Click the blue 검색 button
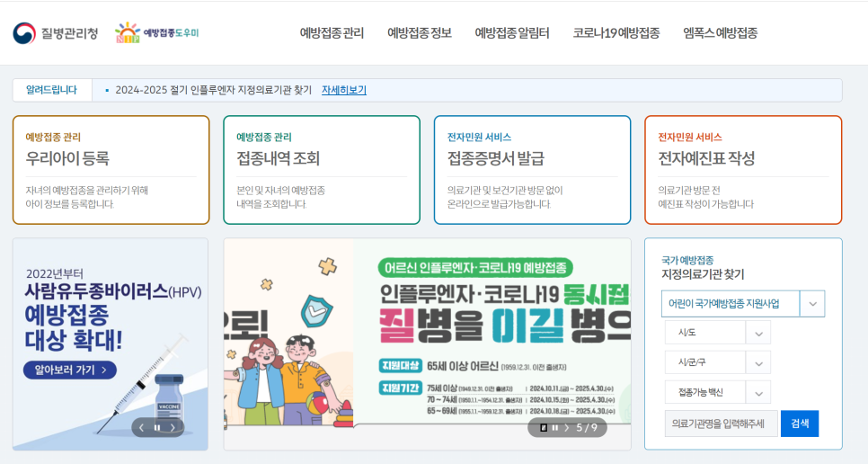Viewport: 868px width, 464px height. click(800, 424)
